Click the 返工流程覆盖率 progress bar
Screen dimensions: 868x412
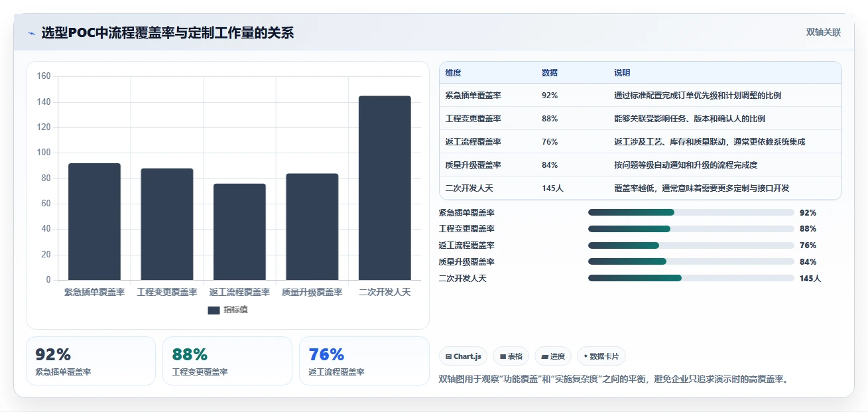(691, 245)
